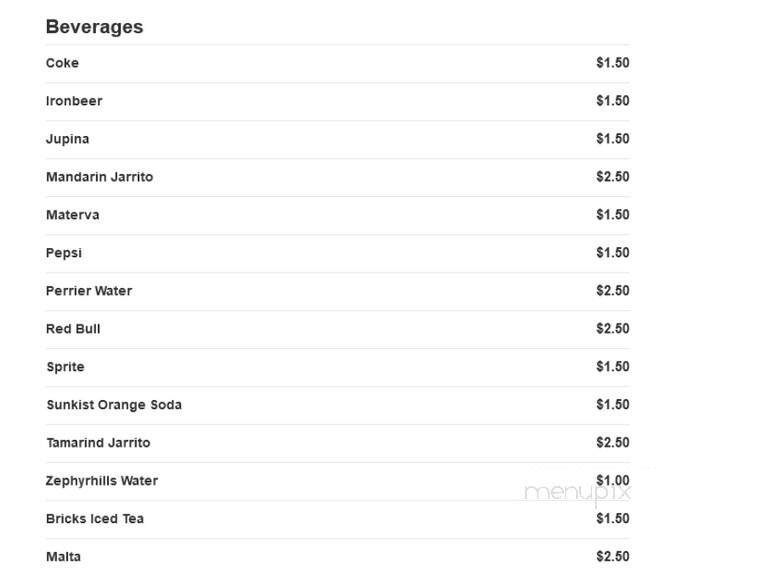This screenshot has height=575, width=757.
Task: Choose the Bricks Iced Tea item
Action: [95, 519]
